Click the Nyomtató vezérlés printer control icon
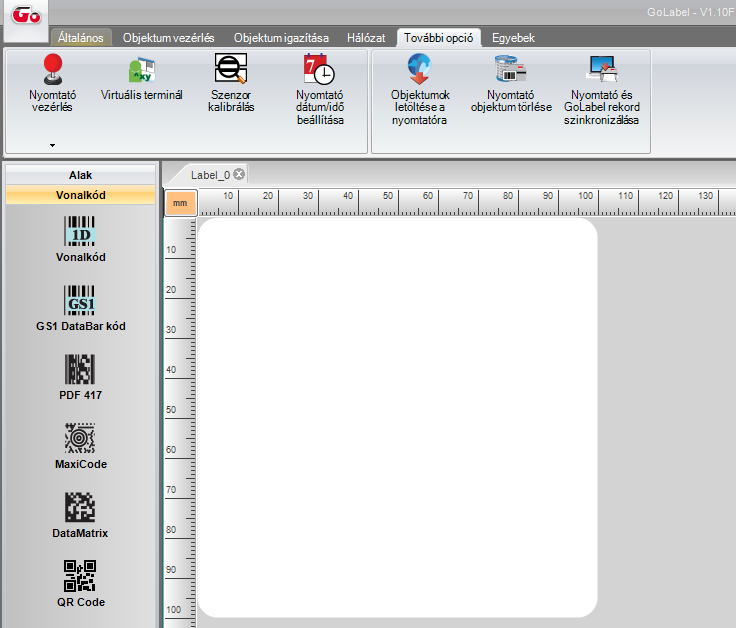 pyautogui.click(x=53, y=69)
